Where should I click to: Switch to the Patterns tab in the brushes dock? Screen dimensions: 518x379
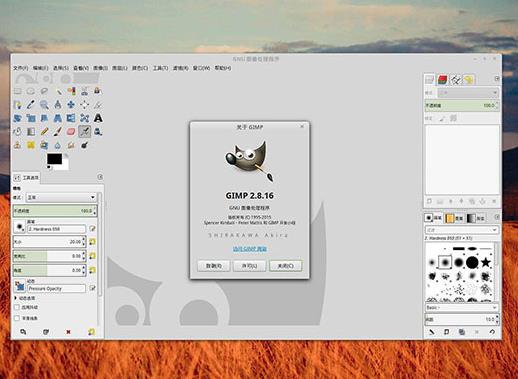pyautogui.click(x=455, y=218)
